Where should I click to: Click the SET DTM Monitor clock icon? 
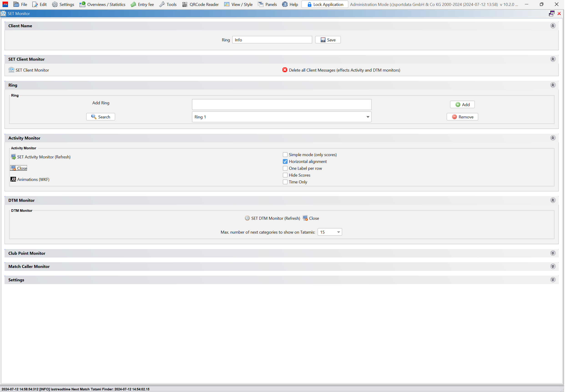[247, 218]
